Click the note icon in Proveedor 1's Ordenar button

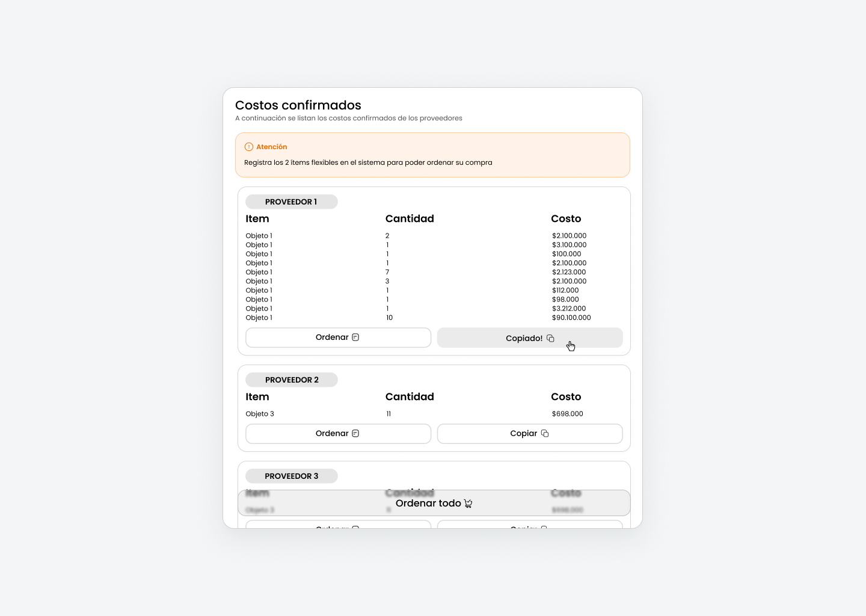point(357,337)
